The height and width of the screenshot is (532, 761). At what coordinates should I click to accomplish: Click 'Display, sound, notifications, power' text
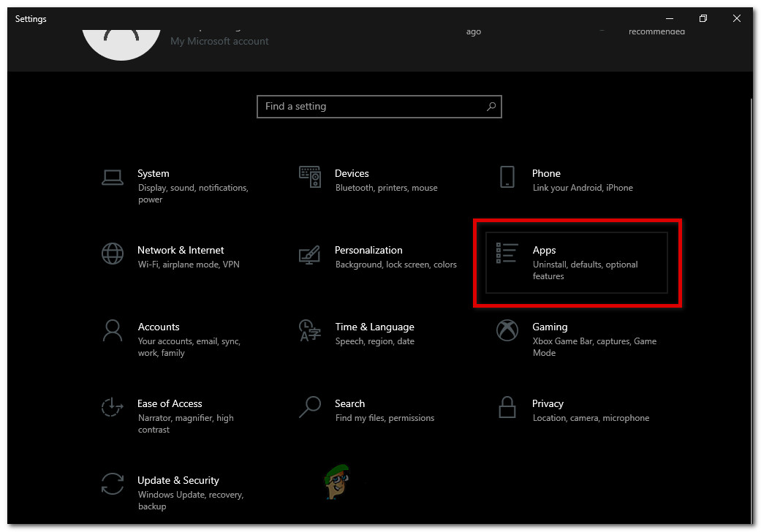pos(193,194)
